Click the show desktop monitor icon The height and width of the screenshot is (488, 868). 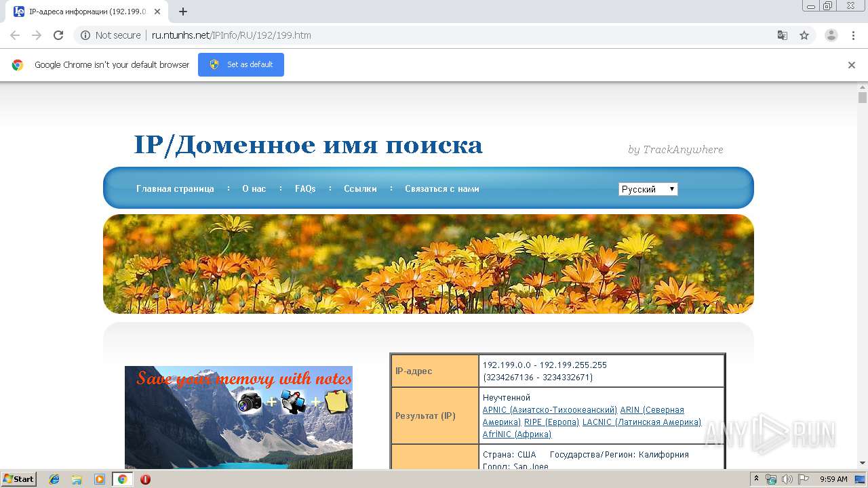pyautogui.click(x=861, y=479)
